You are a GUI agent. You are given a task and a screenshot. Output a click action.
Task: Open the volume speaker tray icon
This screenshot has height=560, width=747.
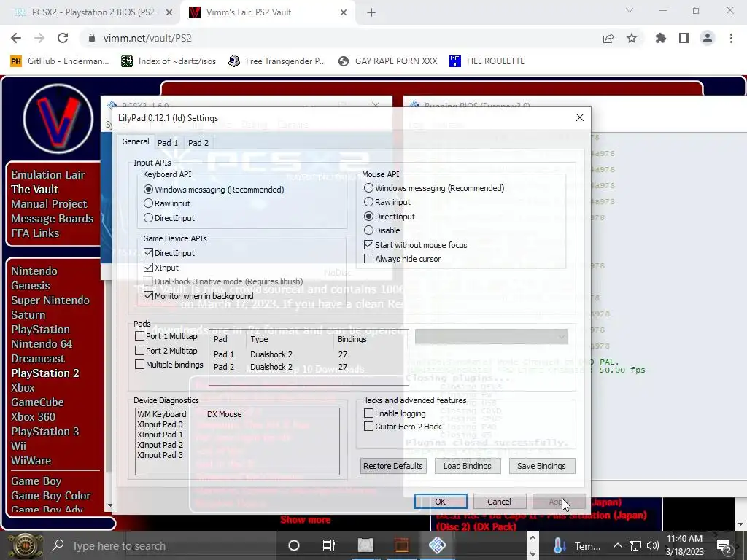click(653, 545)
